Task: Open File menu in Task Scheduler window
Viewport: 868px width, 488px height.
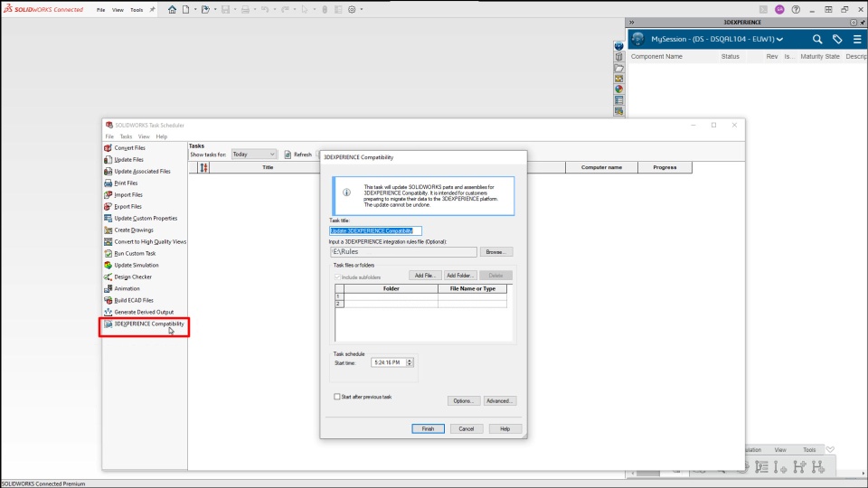Action: 109,136
